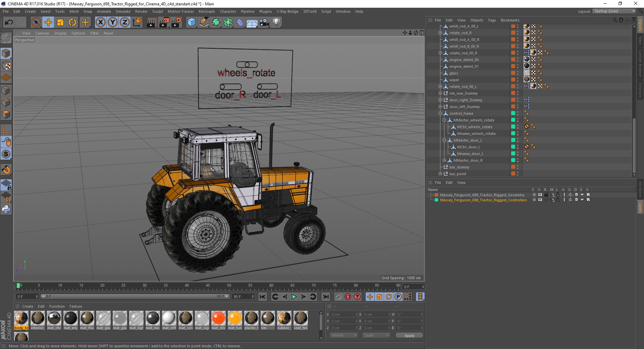Open the World coordinate dropdown

point(344,335)
